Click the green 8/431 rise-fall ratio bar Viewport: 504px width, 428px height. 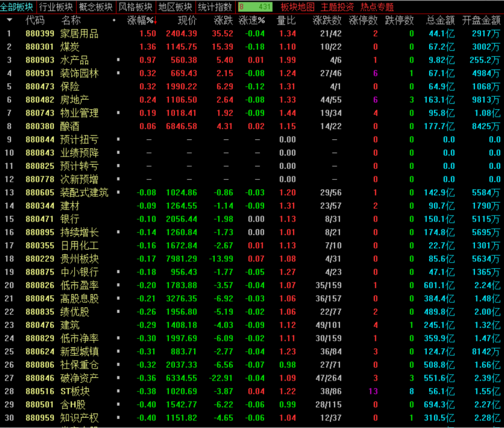point(255,7)
